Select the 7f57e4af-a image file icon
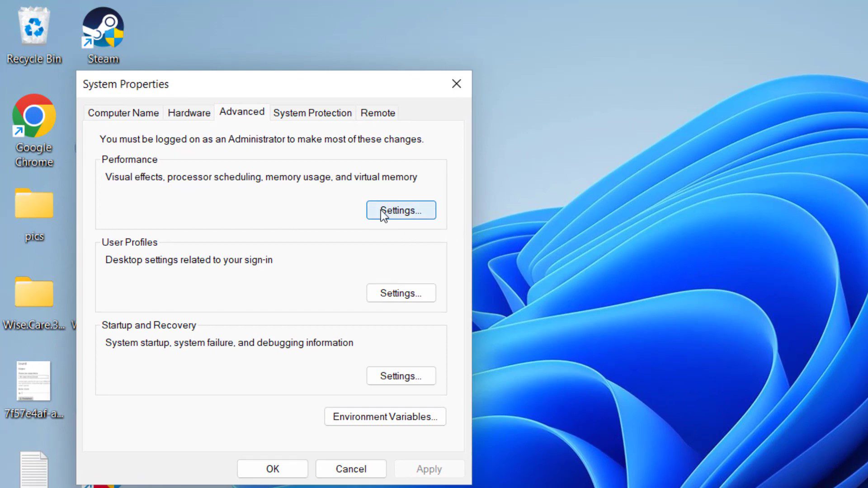This screenshot has width=868, height=488. pyautogui.click(x=34, y=389)
